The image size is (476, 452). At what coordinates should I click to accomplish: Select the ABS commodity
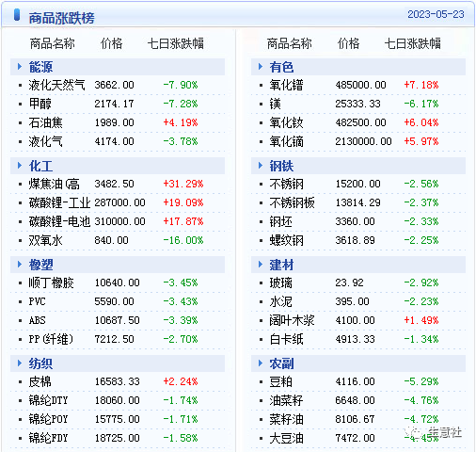(37, 320)
